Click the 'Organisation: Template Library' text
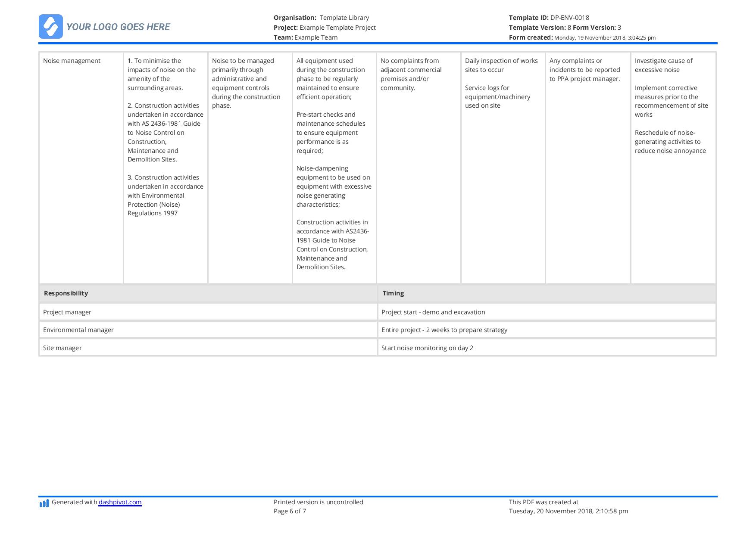756x534 pixels. point(321,18)
